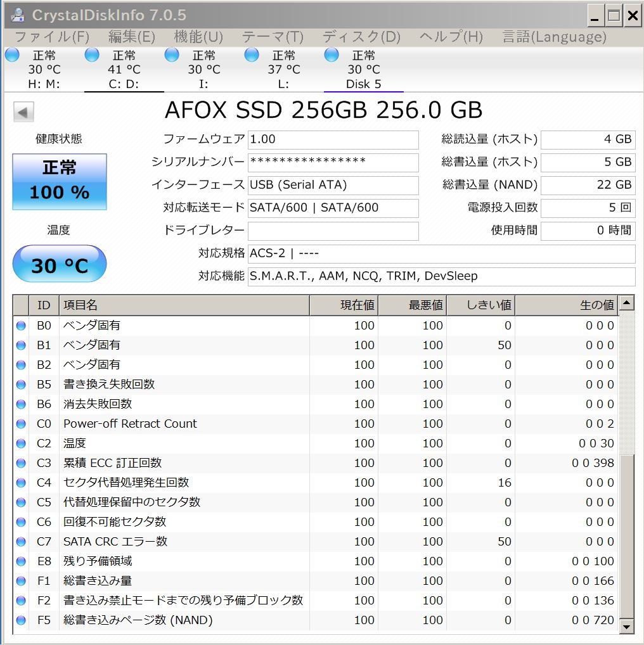Click status dot for attribute C2 温度
Image resolution: width=644 pixels, height=645 pixels.
21,444
